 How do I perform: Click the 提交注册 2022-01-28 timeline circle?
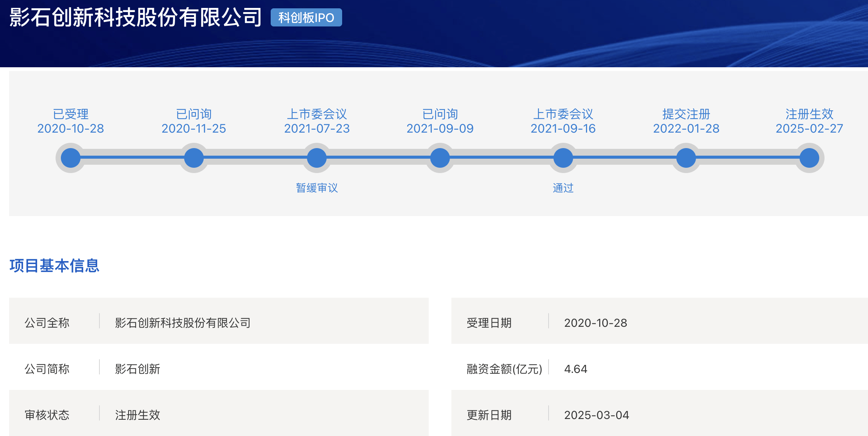point(686,158)
